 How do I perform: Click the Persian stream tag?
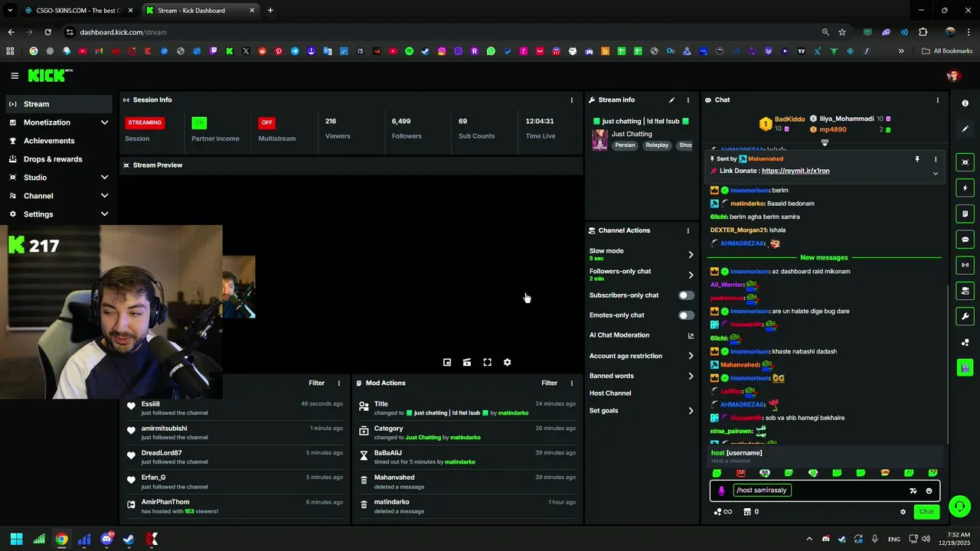[x=626, y=145]
